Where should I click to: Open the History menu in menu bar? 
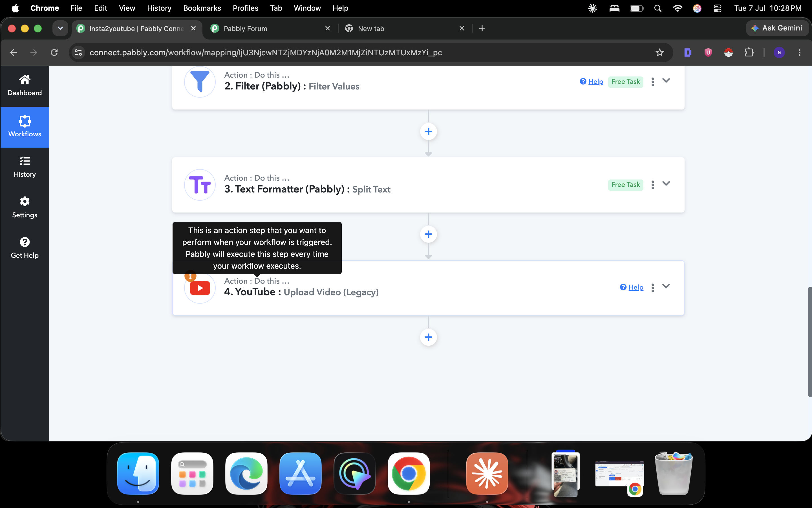pyautogui.click(x=159, y=8)
